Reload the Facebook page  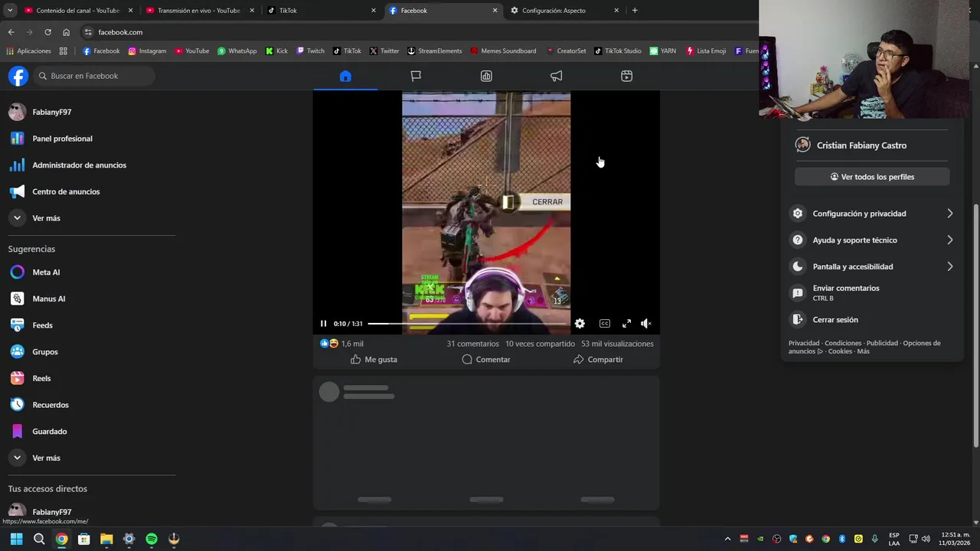(x=47, y=32)
